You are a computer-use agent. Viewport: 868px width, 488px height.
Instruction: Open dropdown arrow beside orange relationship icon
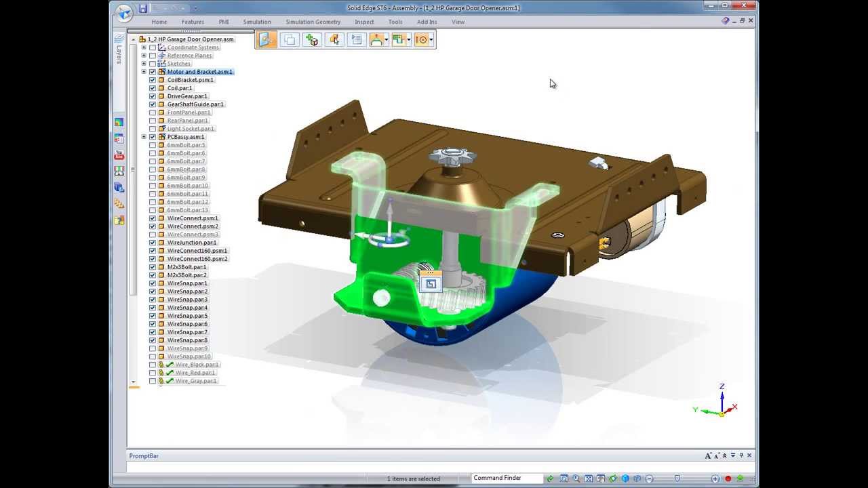(x=431, y=40)
